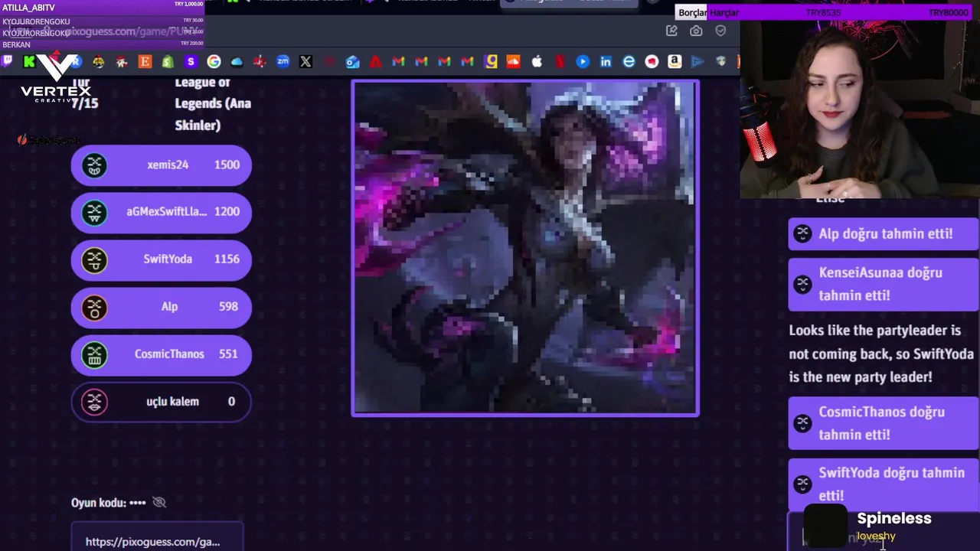This screenshot has height=551, width=980.
Task: Click uçlu kalem's avatar
Action: (94, 402)
